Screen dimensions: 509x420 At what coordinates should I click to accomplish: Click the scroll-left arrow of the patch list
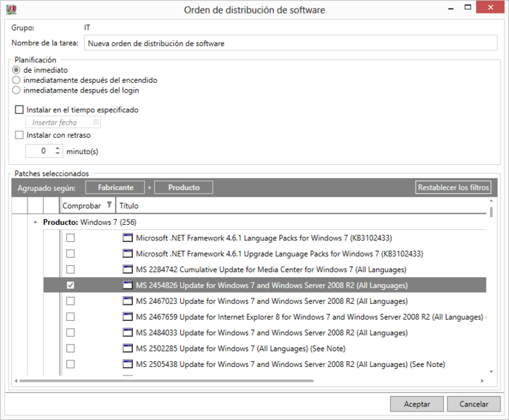point(16,380)
